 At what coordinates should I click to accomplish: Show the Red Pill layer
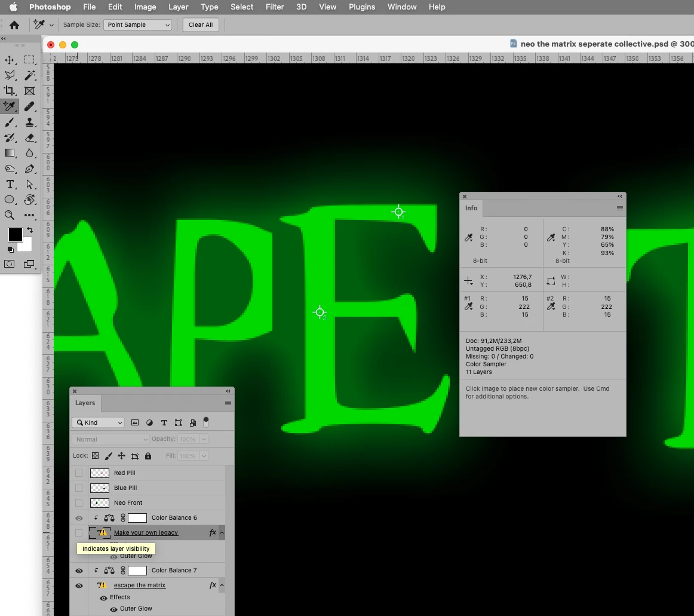(x=79, y=473)
